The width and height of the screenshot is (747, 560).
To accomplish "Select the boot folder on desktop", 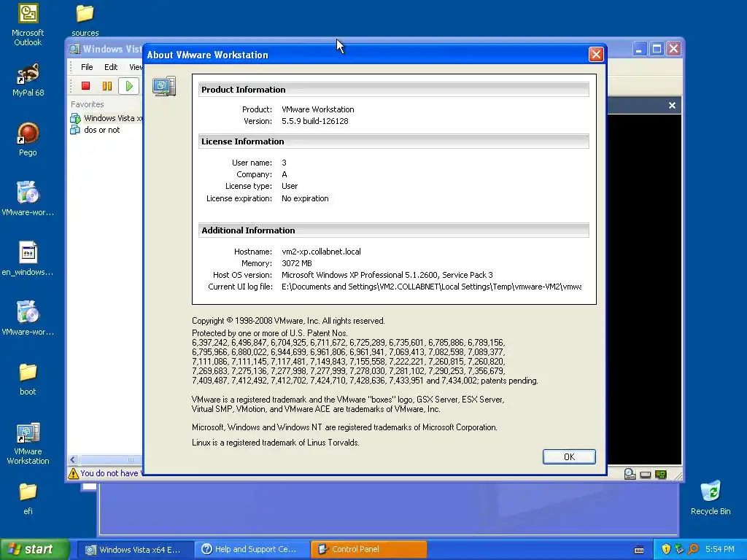I will (x=28, y=379).
